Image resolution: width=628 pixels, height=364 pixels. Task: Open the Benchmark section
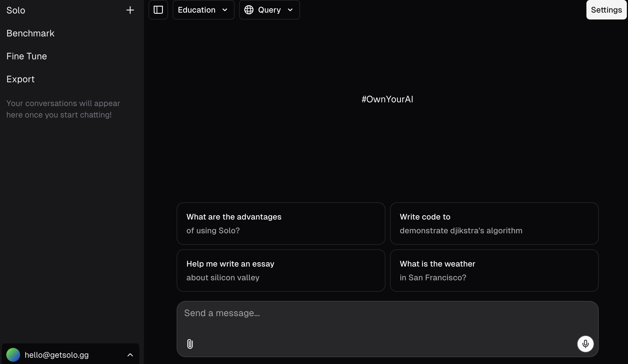click(30, 33)
